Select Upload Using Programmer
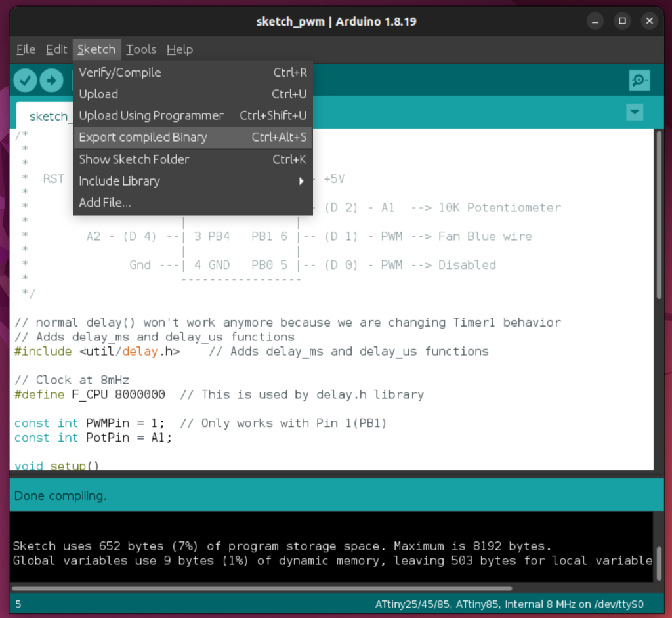The width and height of the screenshot is (672, 618). pyautogui.click(x=151, y=115)
